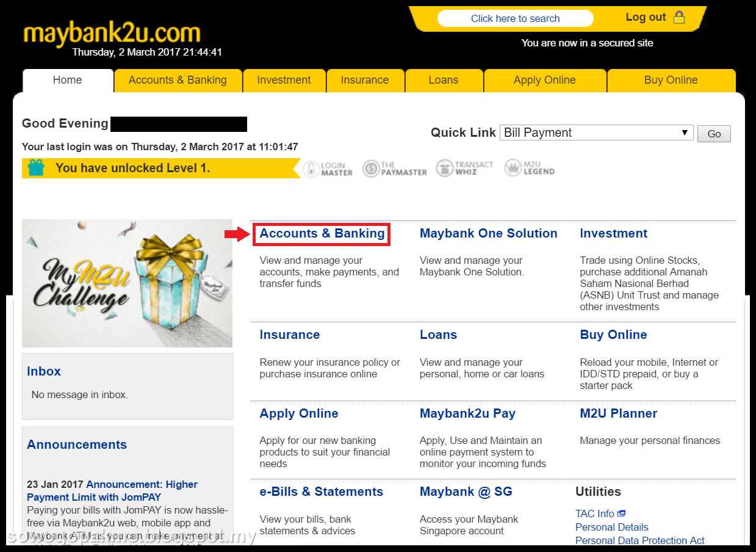This screenshot has height=552, width=756.
Task: Open the e-Bills & Statements link
Action: pyautogui.click(x=321, y=492)
